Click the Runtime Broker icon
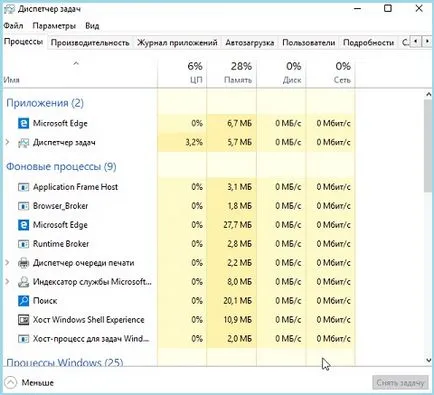The width and height of the screenshot is (434, 395). pos(23,244)
